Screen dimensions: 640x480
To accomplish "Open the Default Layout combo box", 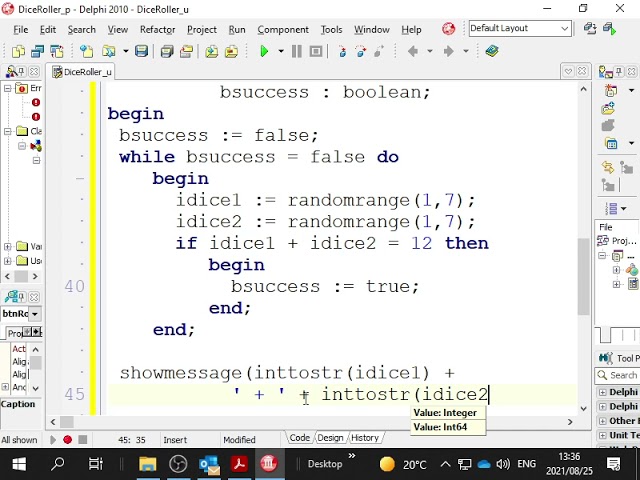I will tap(520, 29).
